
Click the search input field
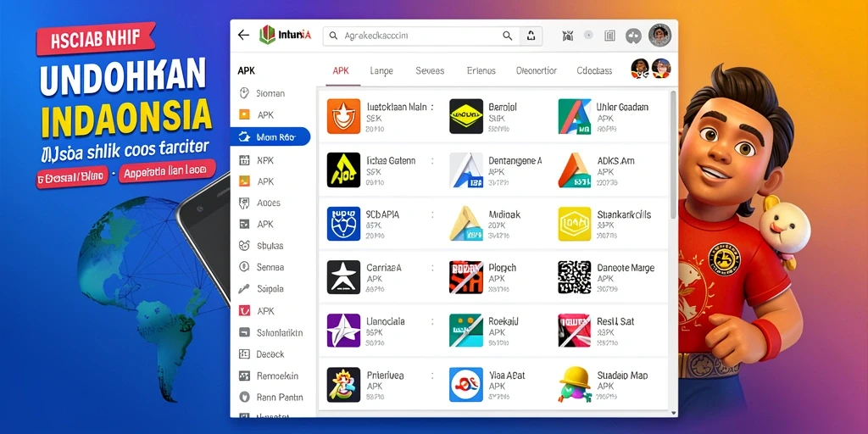click(x=420, y=36)
